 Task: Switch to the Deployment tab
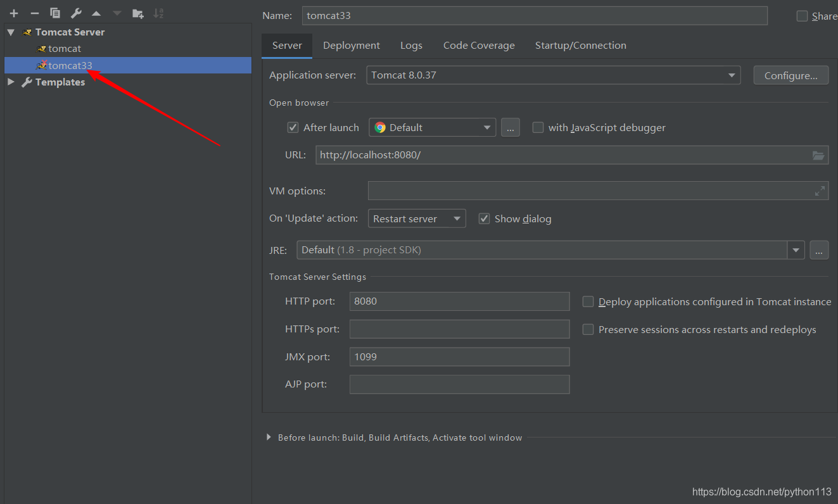coord(352,46)
